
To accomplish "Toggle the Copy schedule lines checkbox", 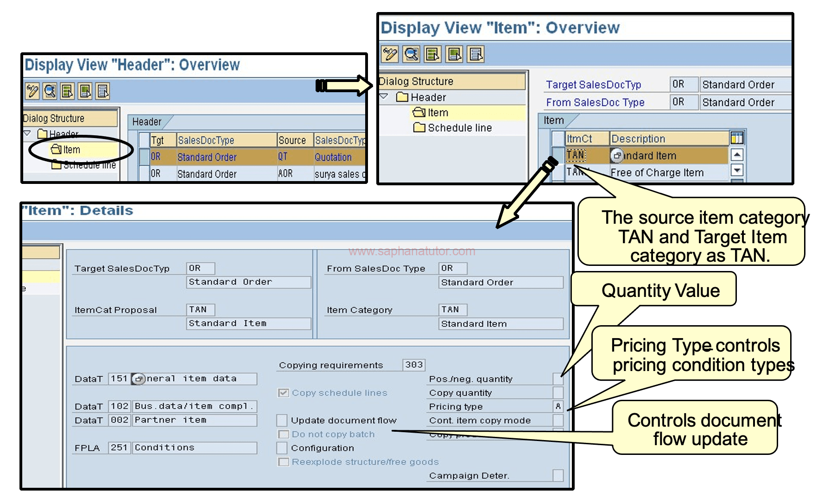I will tap(283, 393).
